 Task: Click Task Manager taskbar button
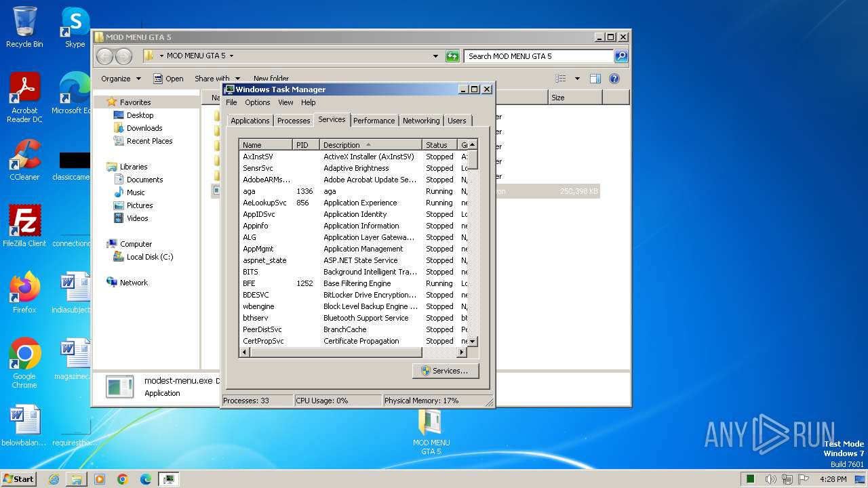(x=169, y=479)
